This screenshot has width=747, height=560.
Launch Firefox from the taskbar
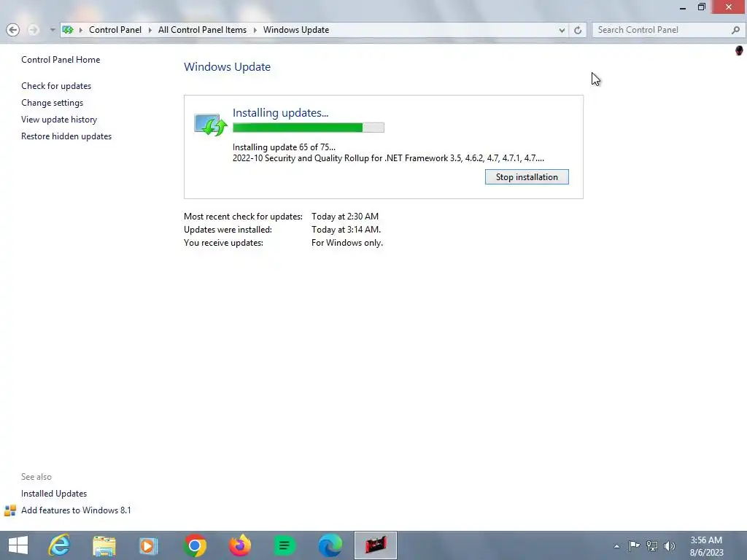239,545
